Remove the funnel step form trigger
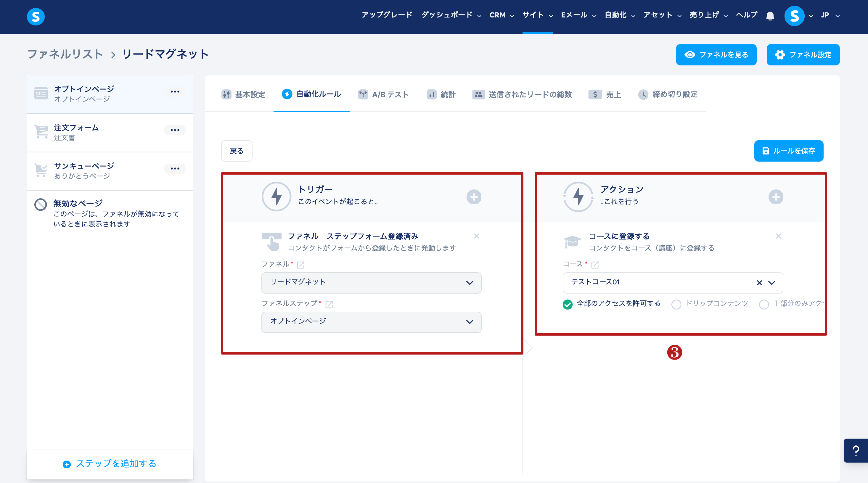 tap(476, 236)
